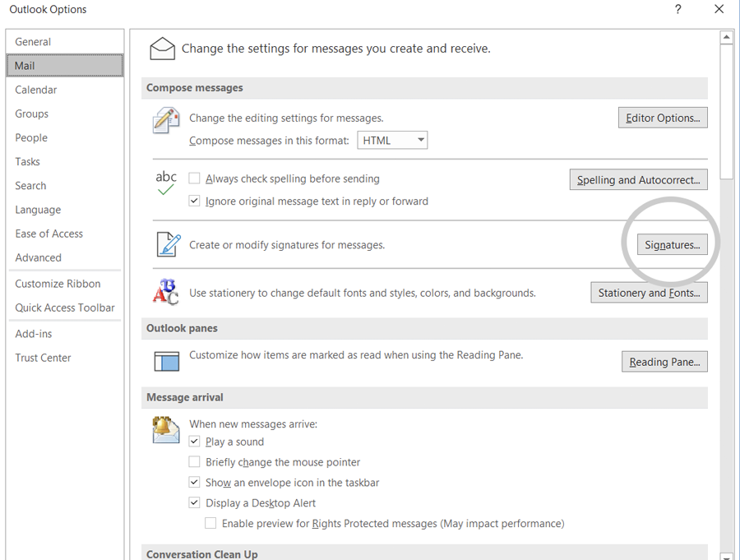
Task: Open Editor Options
Action: click(x=663, y=118)
